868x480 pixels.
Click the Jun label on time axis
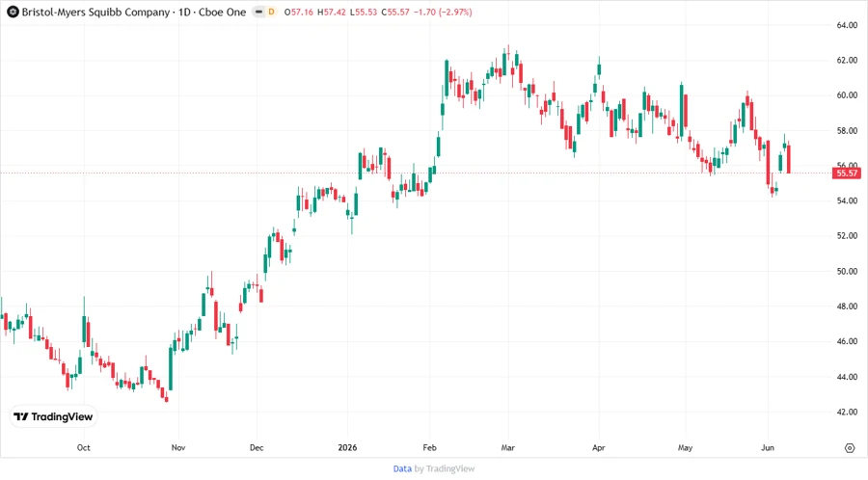768,447
